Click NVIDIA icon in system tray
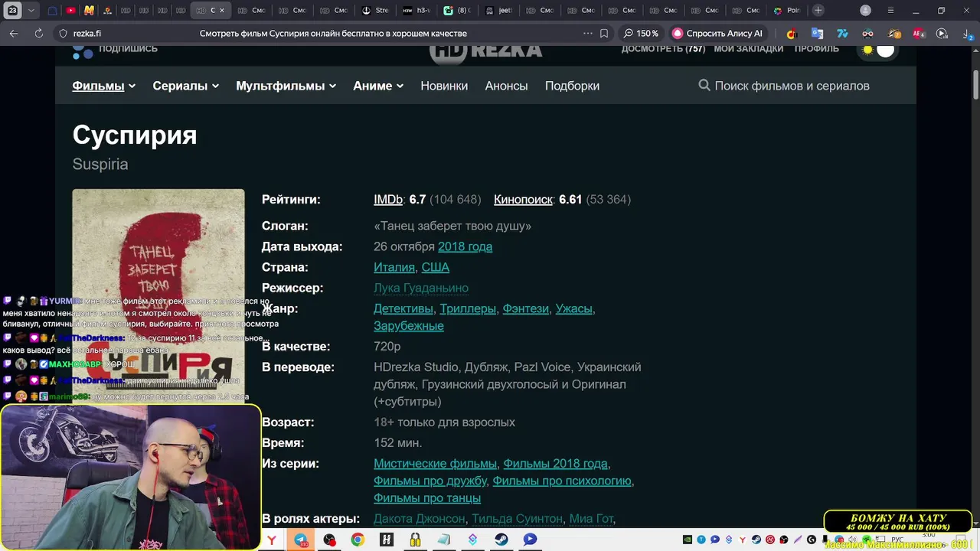Image resolution: width=980 pixels, height=551 pixels. [688, 540]
